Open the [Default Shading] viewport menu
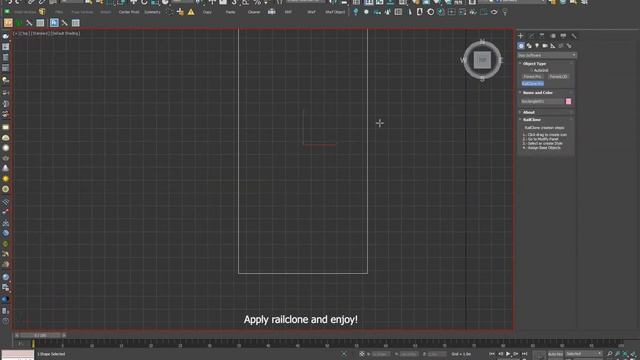This screenshot has height=360, width=640. pos(65,33)
